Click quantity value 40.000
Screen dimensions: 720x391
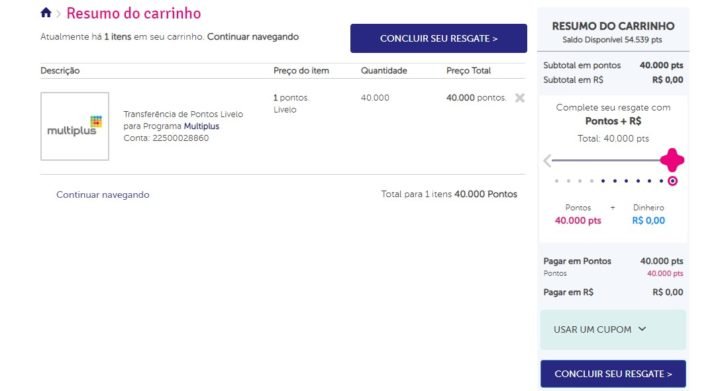pos(375,98)
